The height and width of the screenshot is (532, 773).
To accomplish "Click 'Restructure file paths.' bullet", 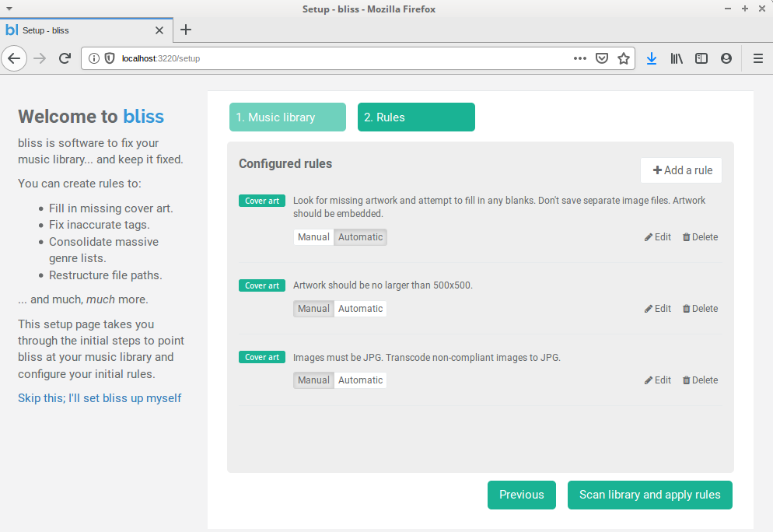I will tap(106, 275).
